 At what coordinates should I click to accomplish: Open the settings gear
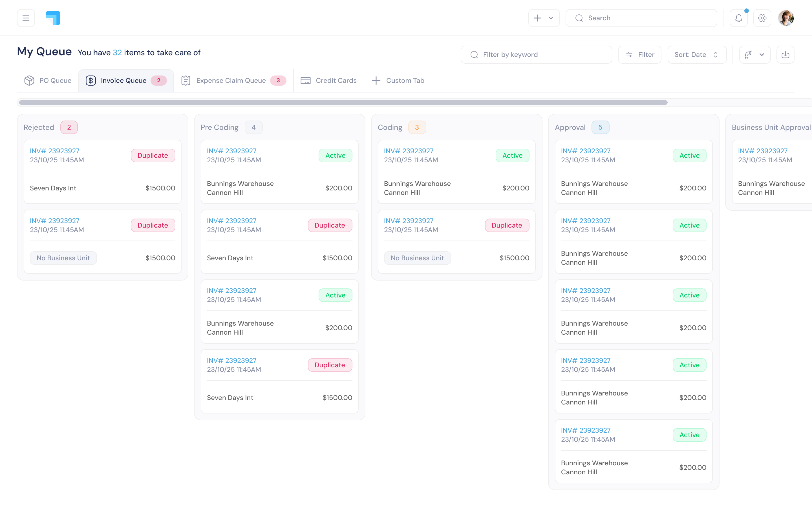pos(762,18)
